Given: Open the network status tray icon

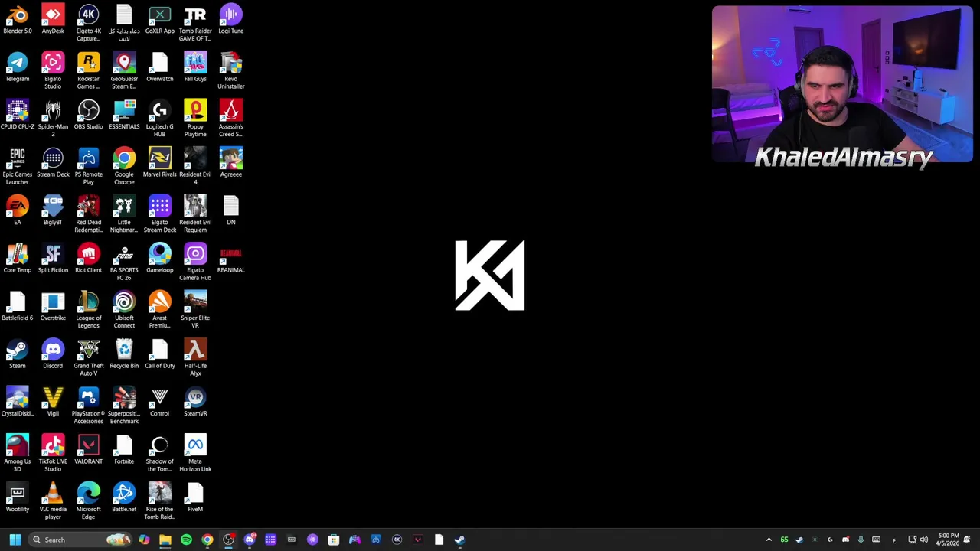Looking at the screenshot, I should pyautogui.click(x=912, y=540).
